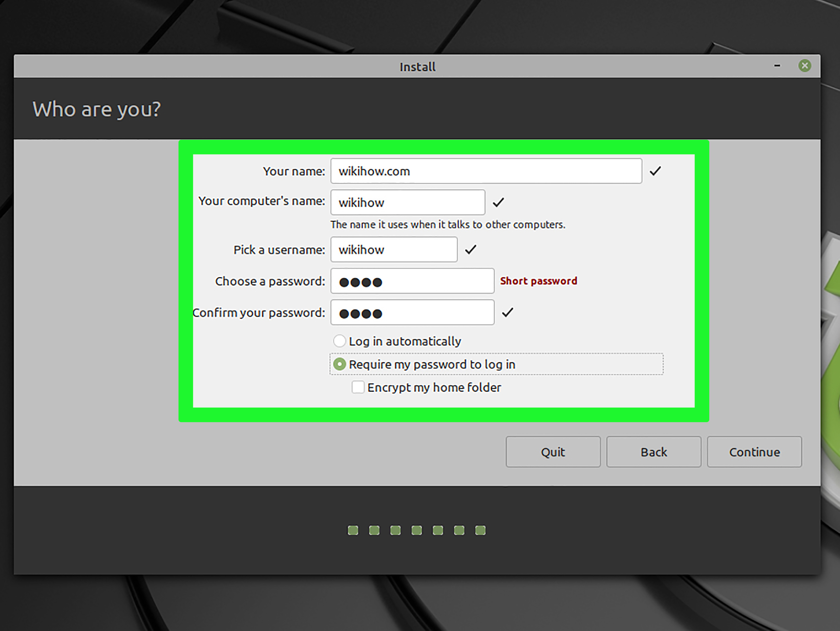Click the Install window title text

click(x=417, y=67)
